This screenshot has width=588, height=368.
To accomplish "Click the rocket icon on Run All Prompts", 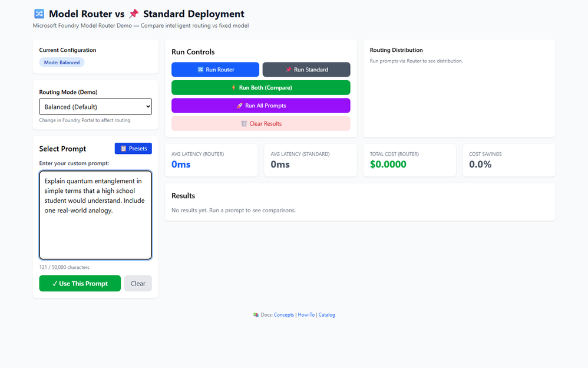I will coord(240,106).
